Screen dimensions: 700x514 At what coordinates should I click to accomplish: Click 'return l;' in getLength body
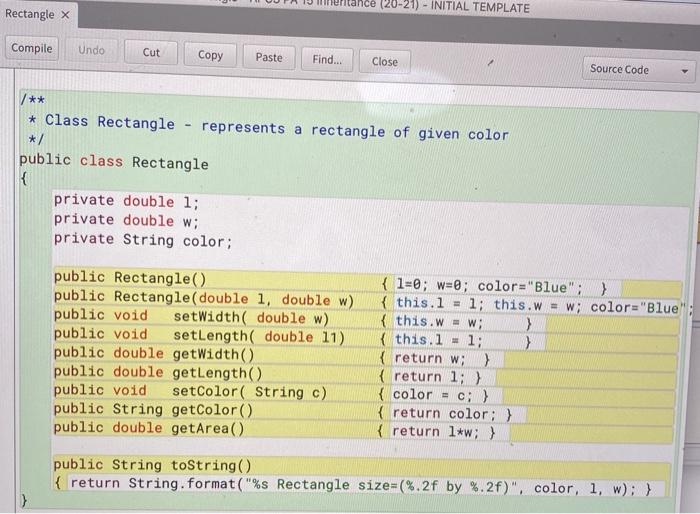click(x=429, y=376)
